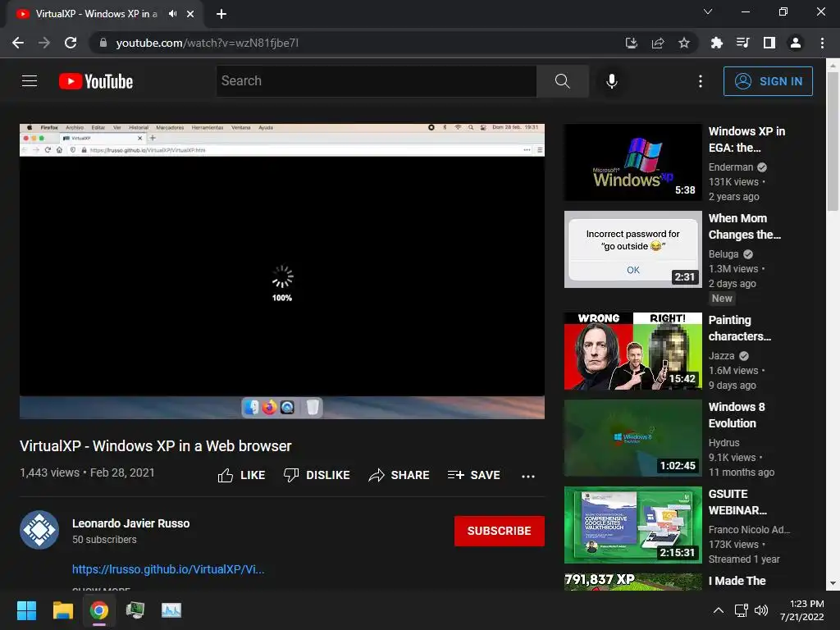The height and width of the screenshot is (630, 840).
Task: Open 'Painting characters...' video title
Action: pos(740,328)
